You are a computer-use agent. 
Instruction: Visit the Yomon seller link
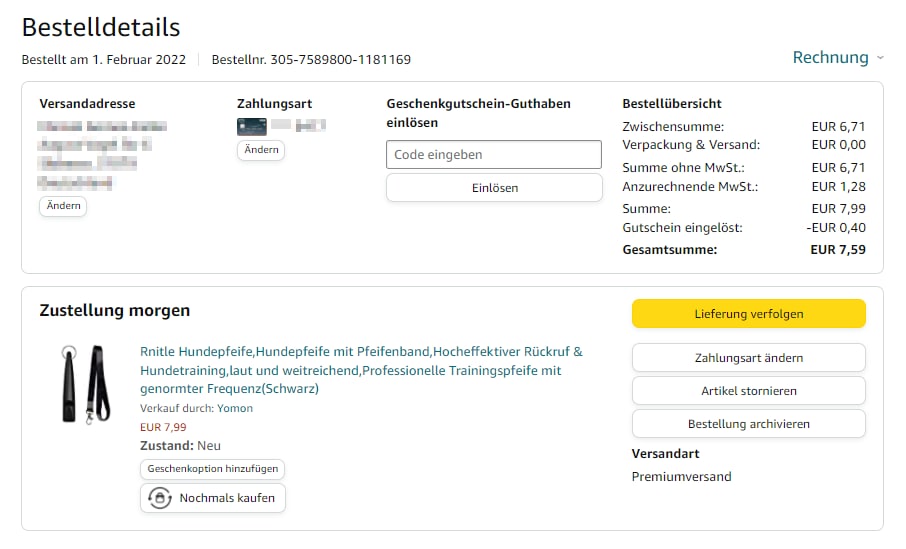coord(235,408)
